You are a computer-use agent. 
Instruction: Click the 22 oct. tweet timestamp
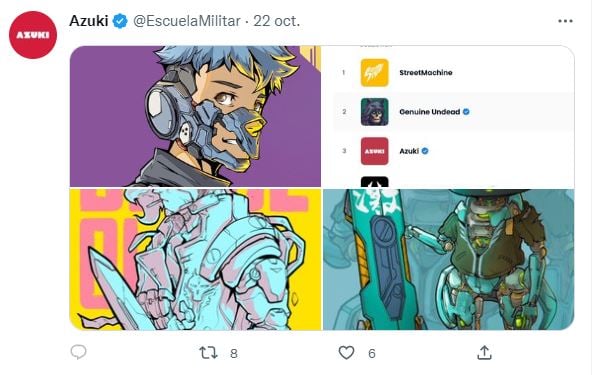click(x=277, y=21)
